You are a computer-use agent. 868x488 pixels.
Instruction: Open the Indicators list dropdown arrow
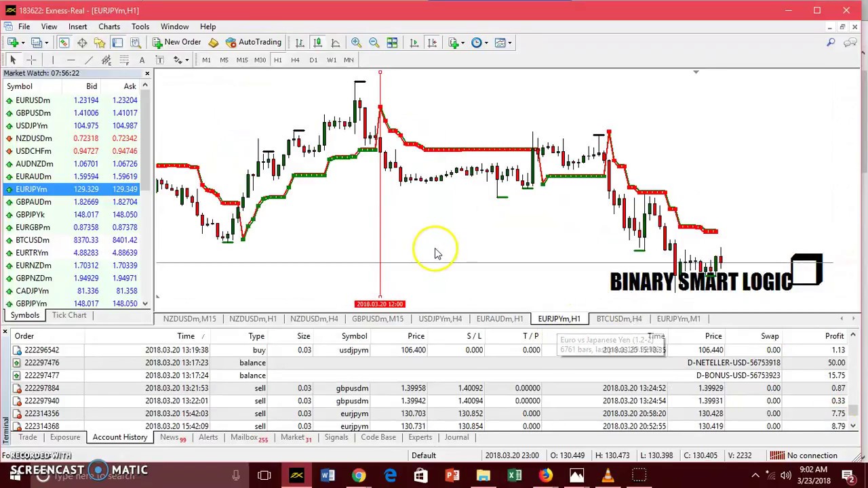click(x=463, y=43)
